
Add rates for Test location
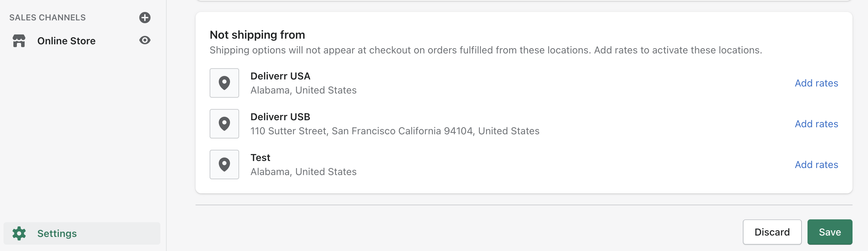[817, 165]
